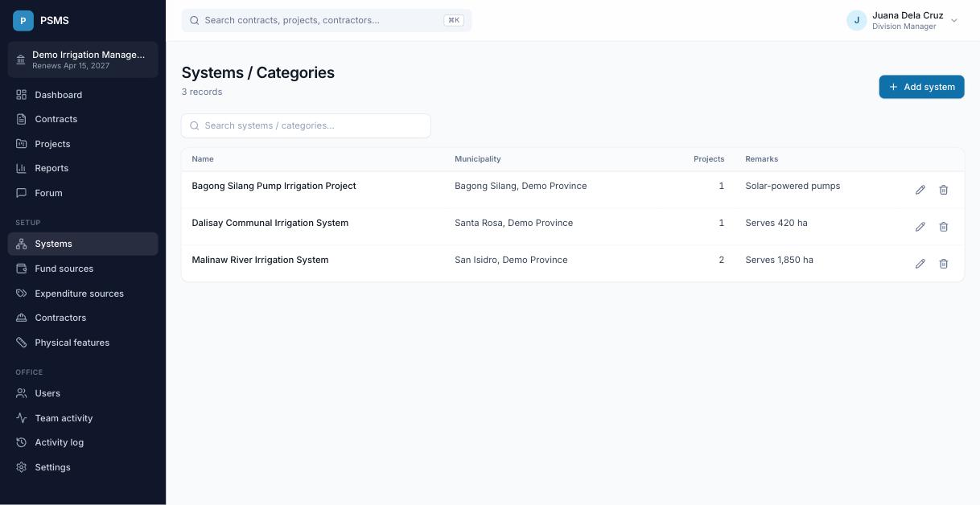Edit Dalisay Communal Irrigation System row
Viewport: 980px width, 505px height.
click(x=920, y=227)
